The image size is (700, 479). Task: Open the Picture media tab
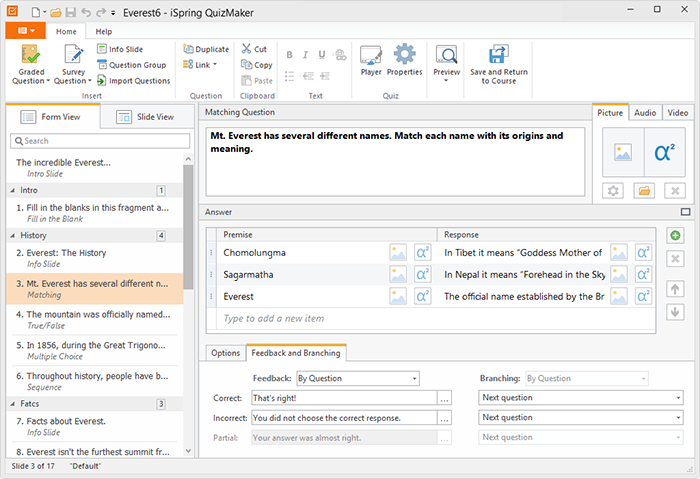610,113
